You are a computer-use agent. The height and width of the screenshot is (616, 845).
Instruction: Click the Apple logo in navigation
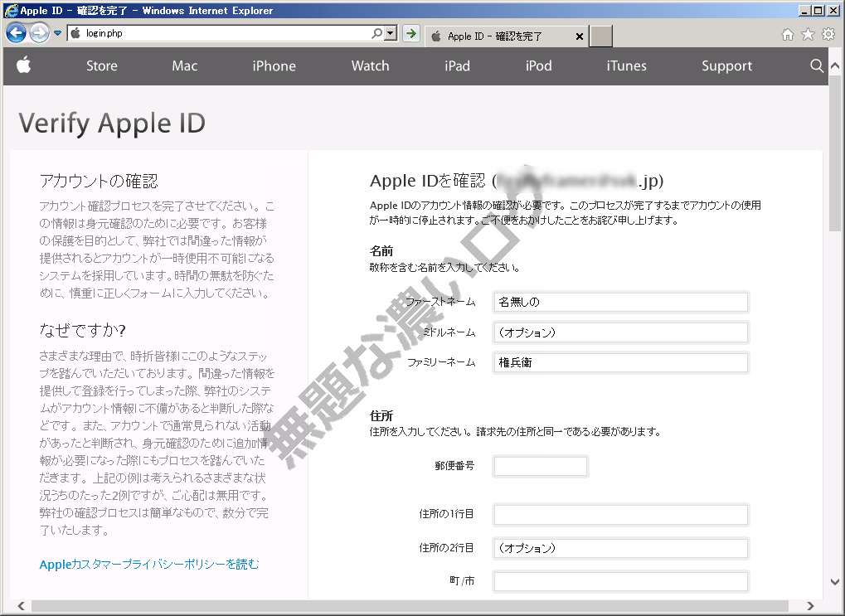pos(23,65)
